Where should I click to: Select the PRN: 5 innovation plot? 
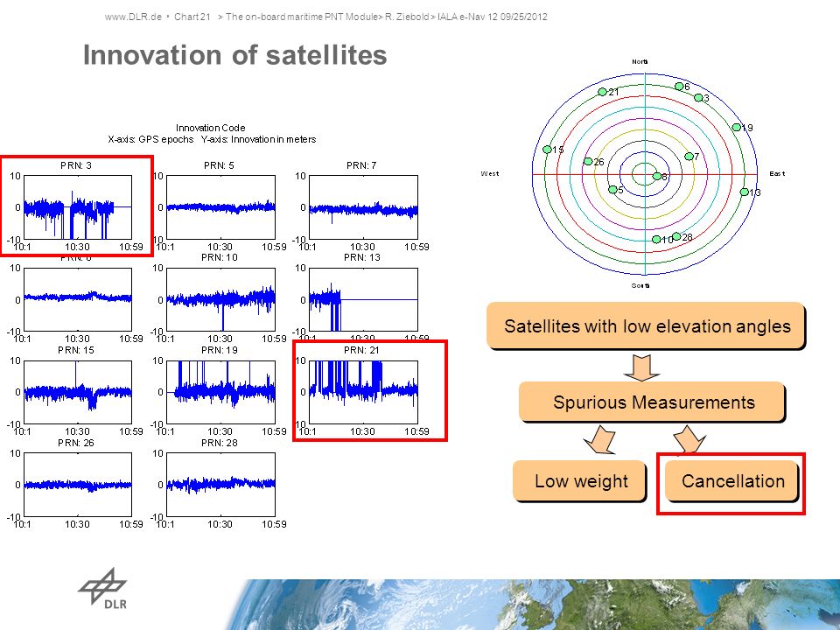click(220, 206)
